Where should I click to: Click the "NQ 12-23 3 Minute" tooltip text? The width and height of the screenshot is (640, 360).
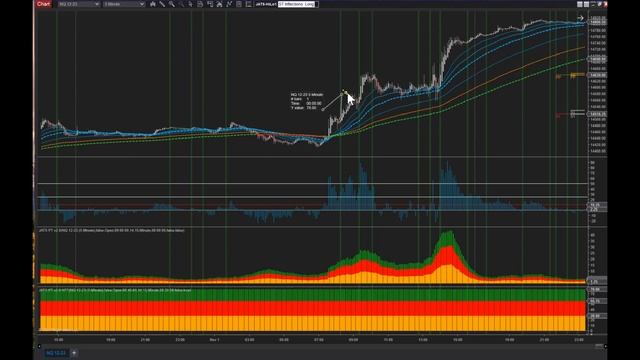coord(307,94)
